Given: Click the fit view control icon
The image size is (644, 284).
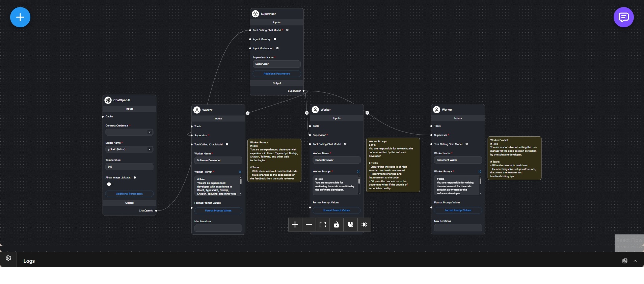Looking at the screenshot, I should coord(323,225).
